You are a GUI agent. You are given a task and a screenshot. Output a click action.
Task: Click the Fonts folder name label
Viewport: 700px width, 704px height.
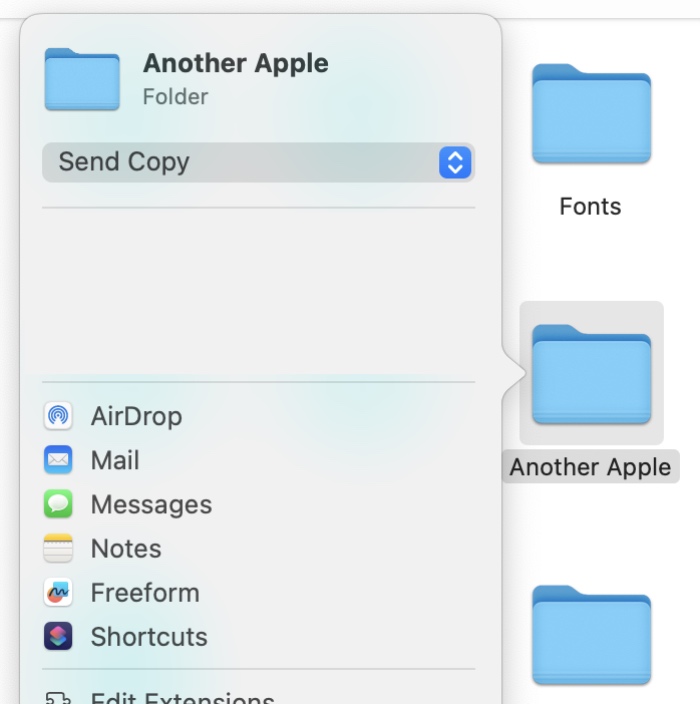click(x=590, y=207)
